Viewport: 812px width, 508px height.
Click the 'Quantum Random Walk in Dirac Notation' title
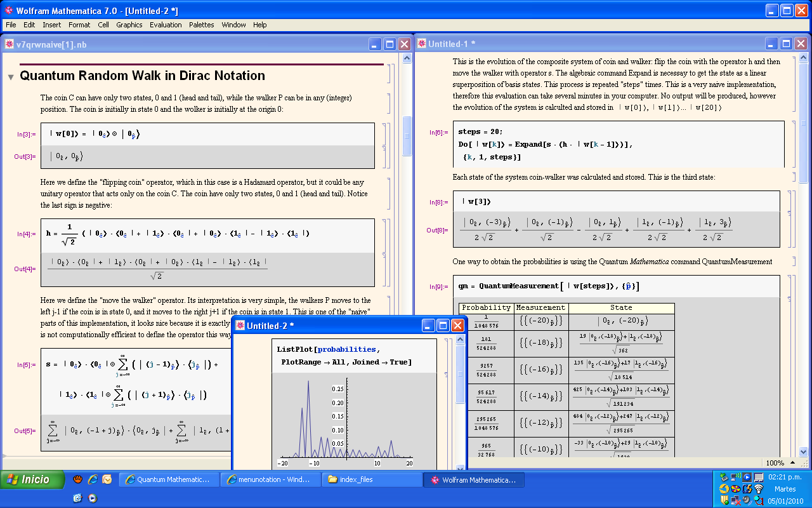[142, 76]
